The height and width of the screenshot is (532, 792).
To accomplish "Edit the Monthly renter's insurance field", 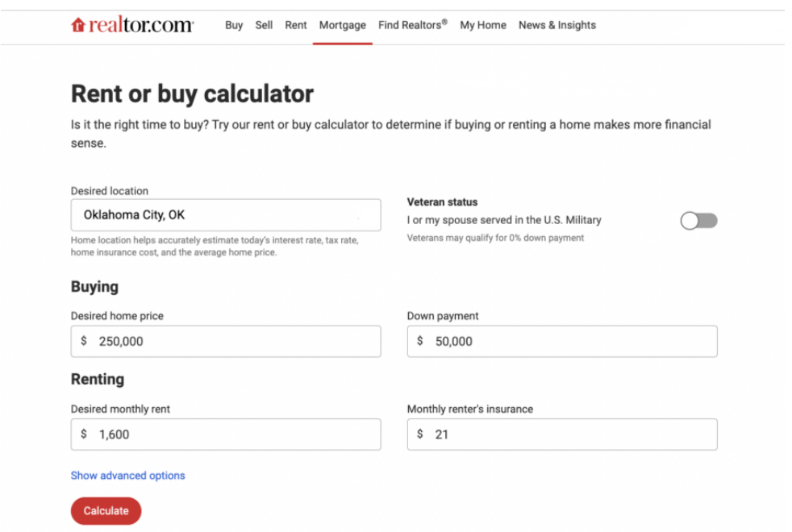I will click(x=562, y=434).
